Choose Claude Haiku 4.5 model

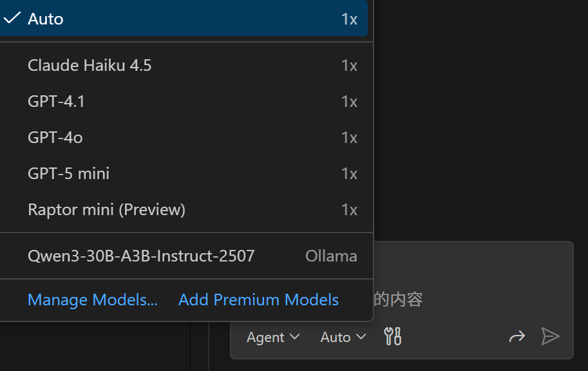90,65
